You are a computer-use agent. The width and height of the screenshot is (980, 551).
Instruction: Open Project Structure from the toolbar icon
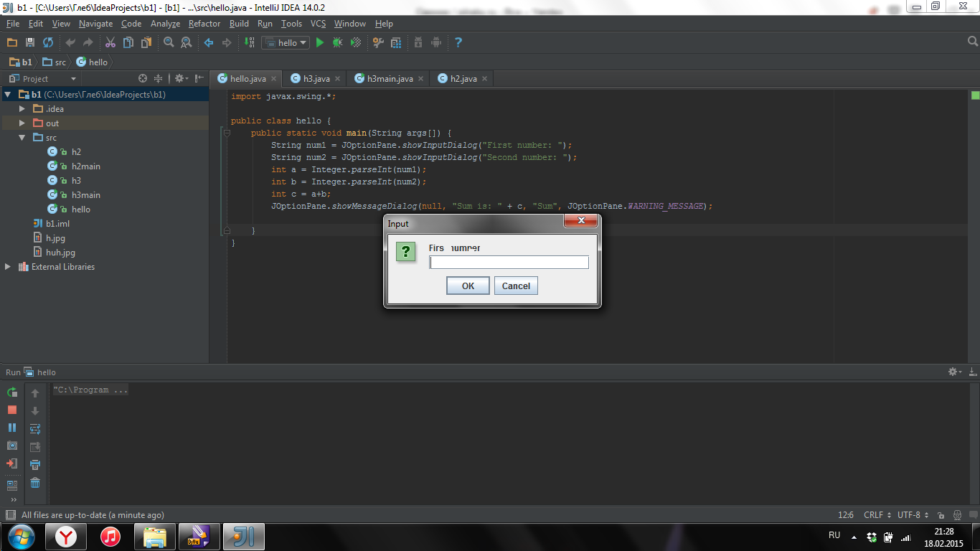click(x=396, y=42)
